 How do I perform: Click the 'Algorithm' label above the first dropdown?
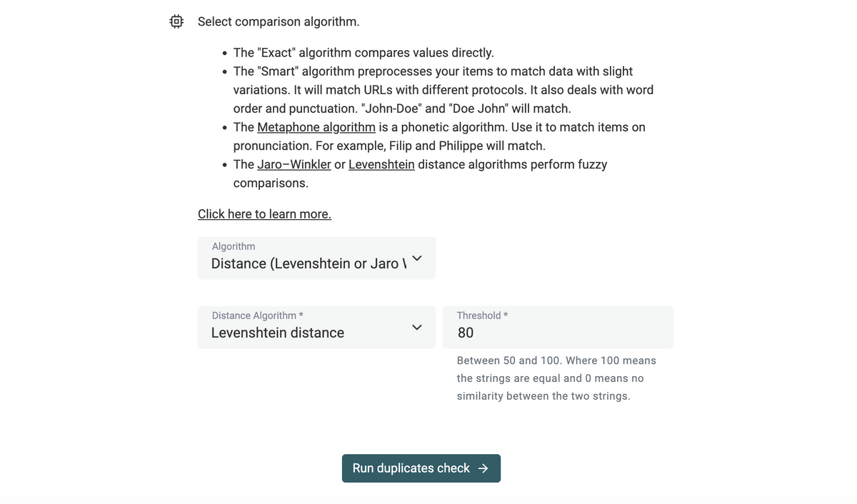[234, 246]
